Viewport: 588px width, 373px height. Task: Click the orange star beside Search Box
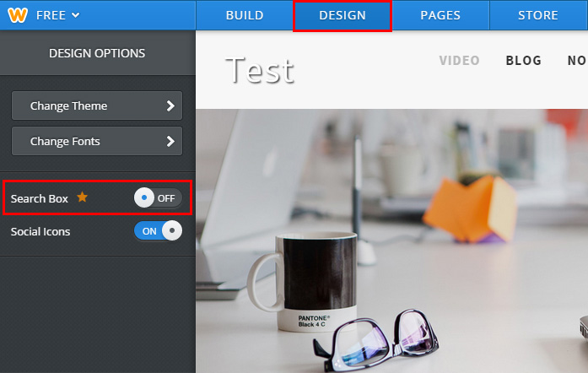point(82,197)
